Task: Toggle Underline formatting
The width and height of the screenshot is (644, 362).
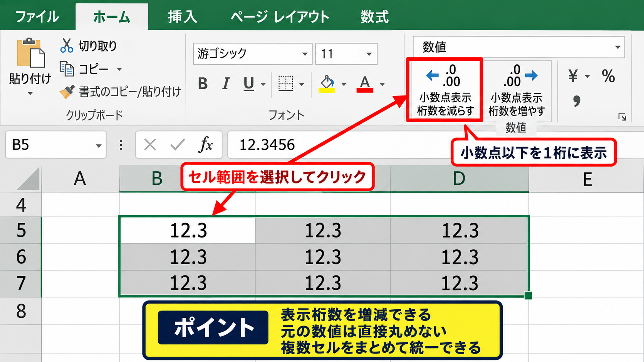Action: coord(249,83)
